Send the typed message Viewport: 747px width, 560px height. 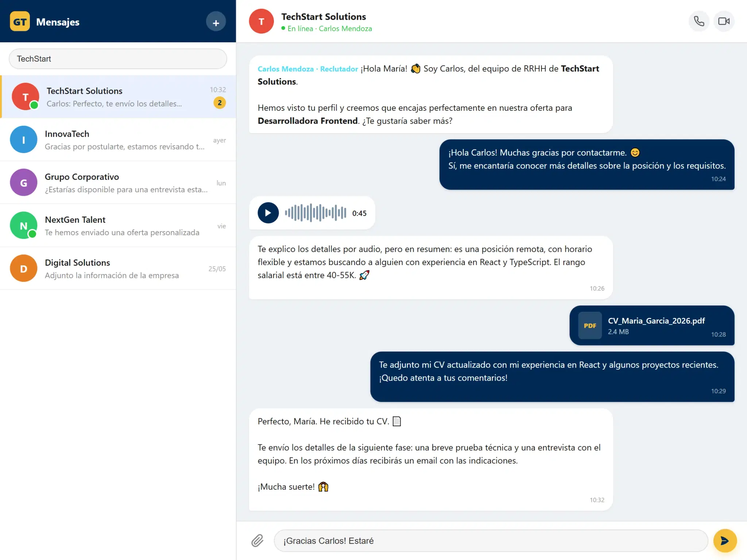pyautogui.click(x=725, y=541)
